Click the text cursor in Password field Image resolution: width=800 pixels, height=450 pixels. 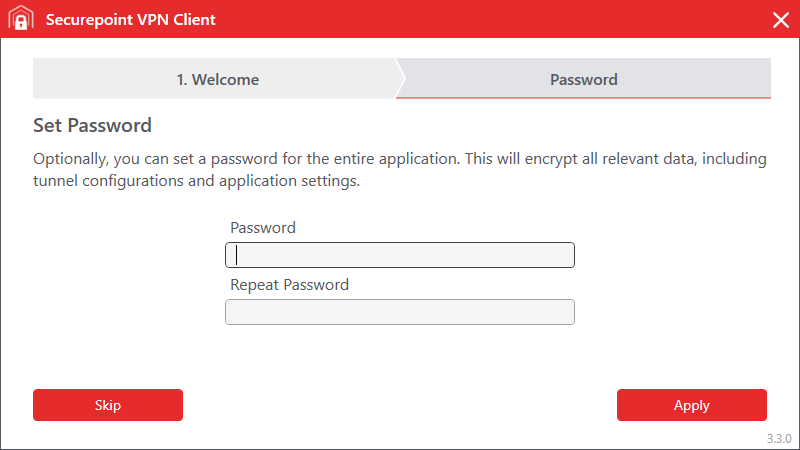pos(236,256)
